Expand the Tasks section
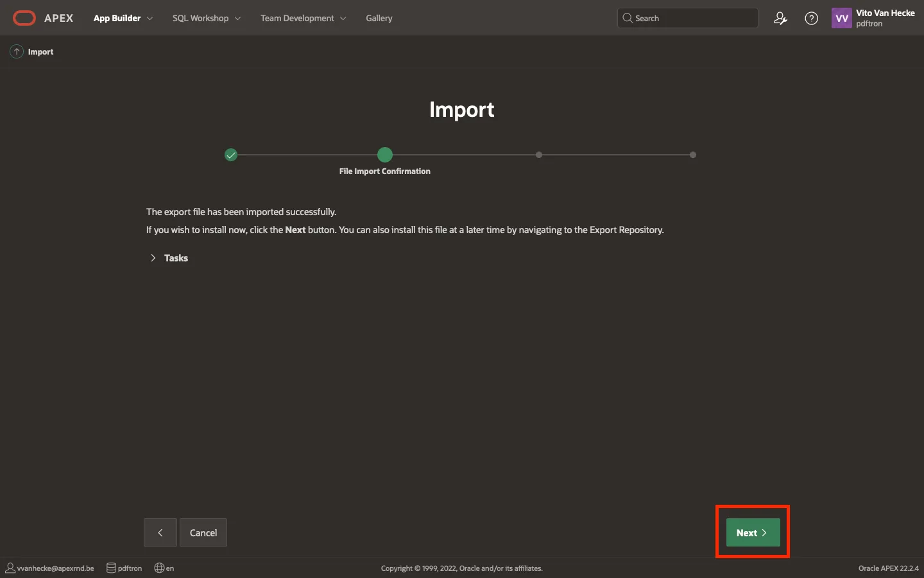 click(x=153, y=258)
